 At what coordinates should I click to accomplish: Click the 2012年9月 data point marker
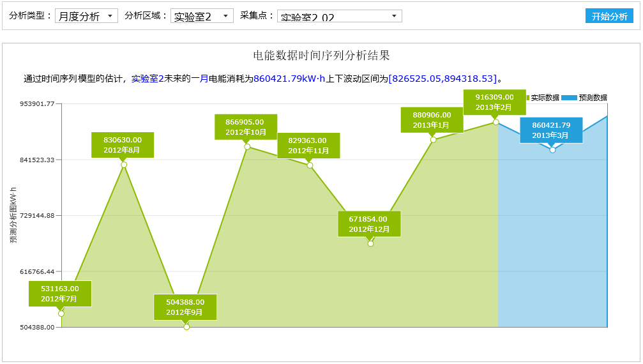coord(186,327)
